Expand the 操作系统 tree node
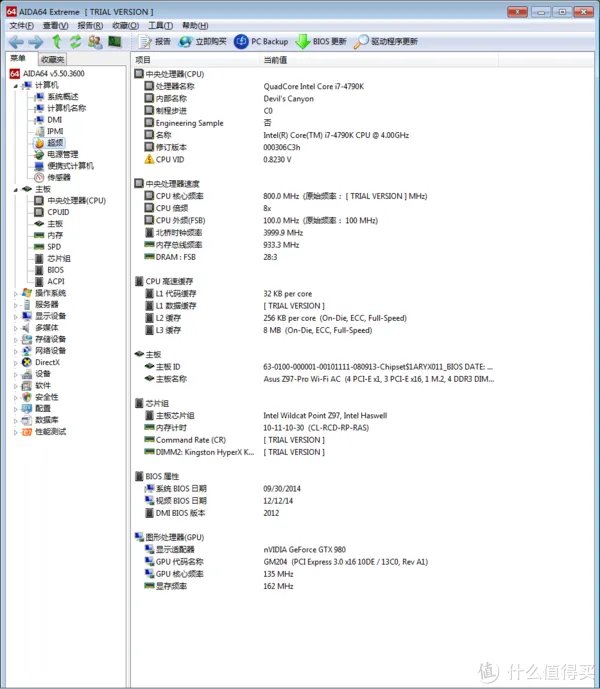 point(17,293)
